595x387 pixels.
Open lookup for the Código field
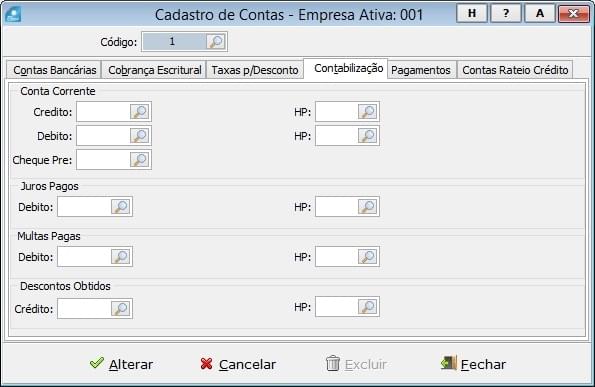click(x=216, y=41)
